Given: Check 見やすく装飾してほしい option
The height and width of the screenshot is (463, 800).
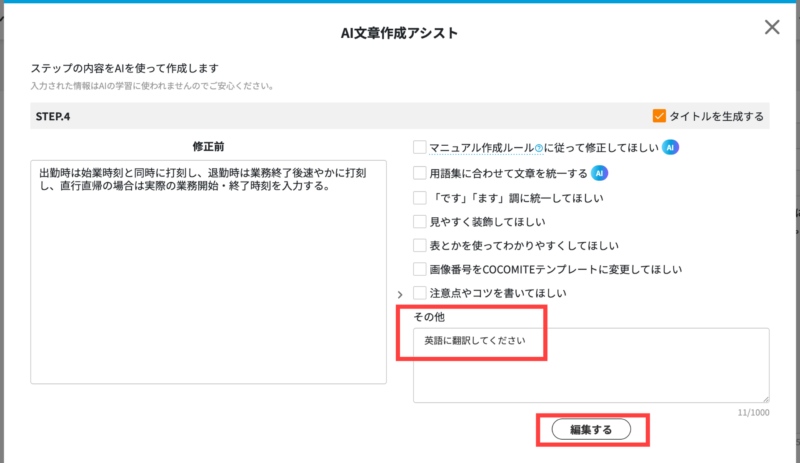Looking at the screenshot, I should 419,222.
